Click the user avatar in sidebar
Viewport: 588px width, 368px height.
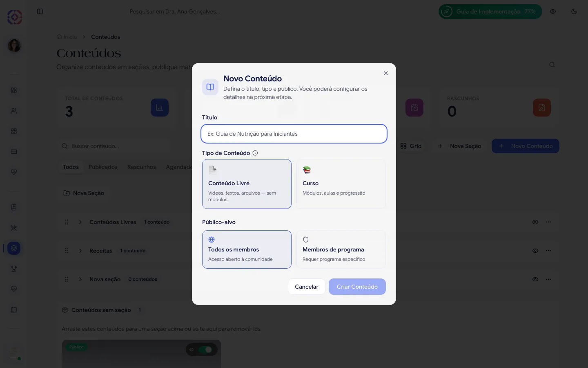(x=14, y=45)
